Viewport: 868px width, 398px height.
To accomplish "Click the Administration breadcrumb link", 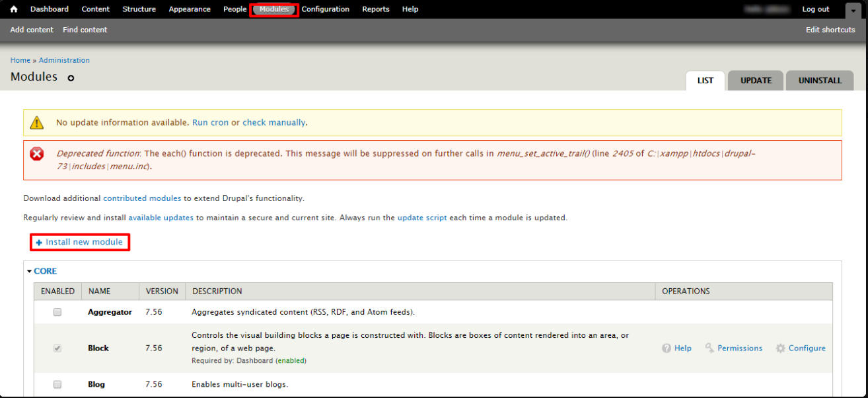I will 63,60.
